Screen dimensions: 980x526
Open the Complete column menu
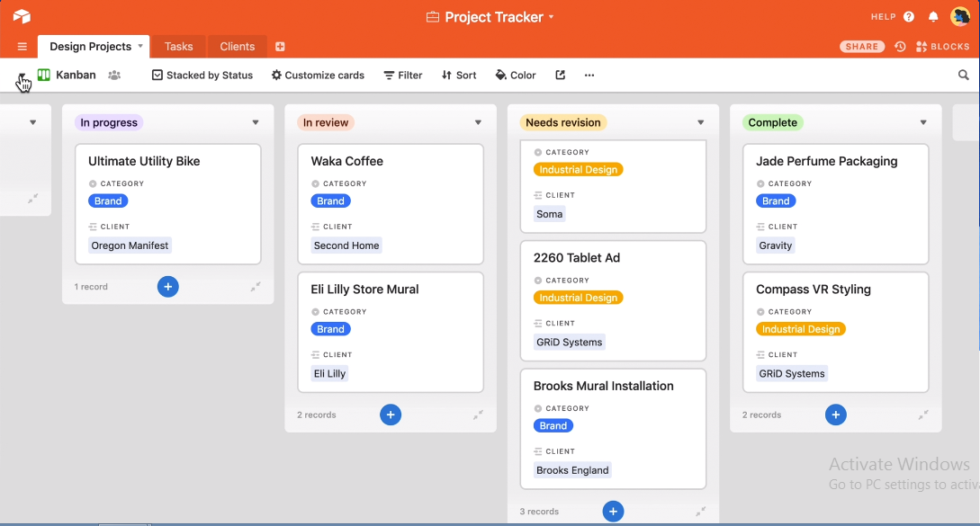(922, 120)
